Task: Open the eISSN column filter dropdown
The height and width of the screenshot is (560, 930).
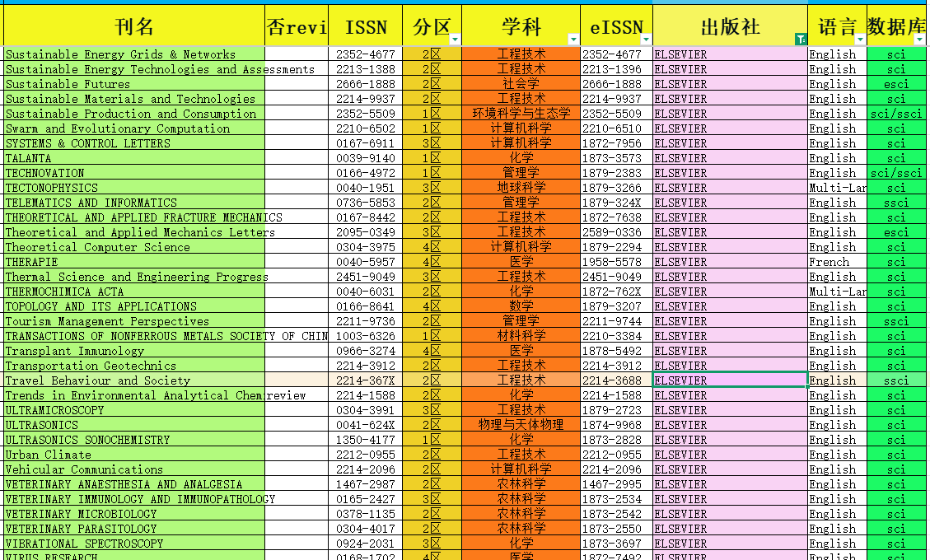Action: (x=646, y=40)
